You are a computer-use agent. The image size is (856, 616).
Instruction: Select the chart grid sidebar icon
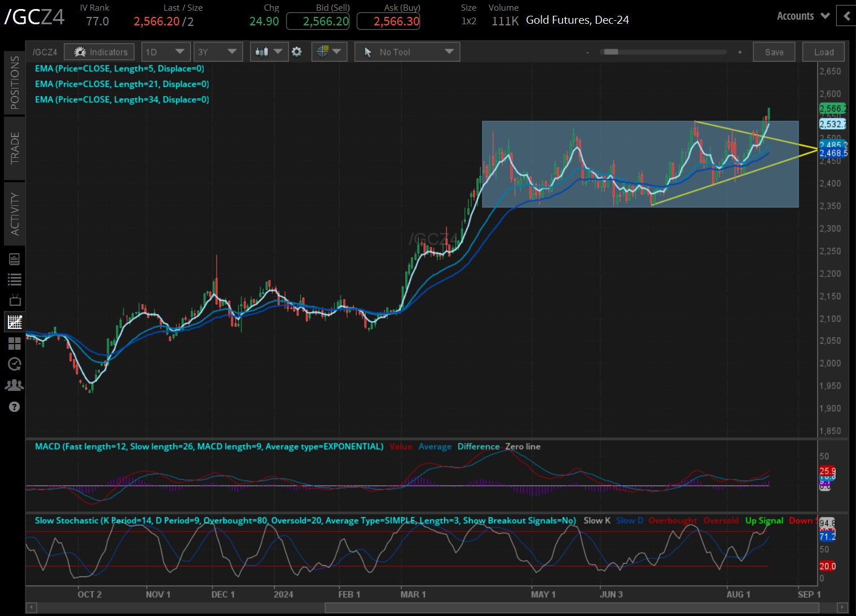click(x=15, y=322)
